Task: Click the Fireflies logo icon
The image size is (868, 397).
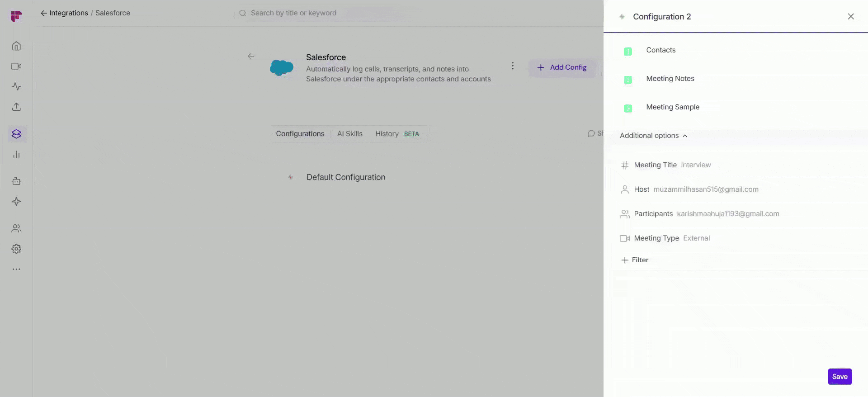Action: click(x=16, y=16)
